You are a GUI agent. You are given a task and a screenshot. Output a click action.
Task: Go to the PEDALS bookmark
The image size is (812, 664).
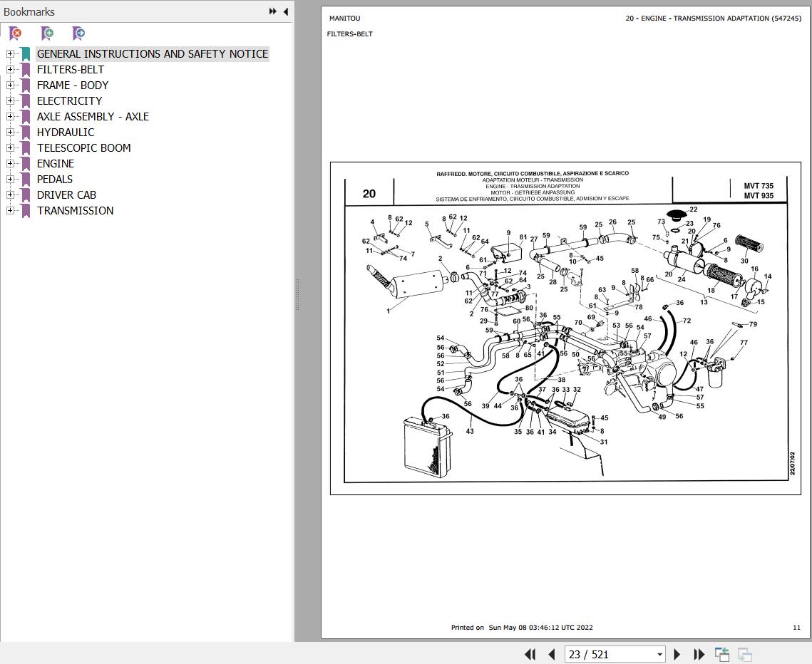pyautogui.click(x=54, y=179)
